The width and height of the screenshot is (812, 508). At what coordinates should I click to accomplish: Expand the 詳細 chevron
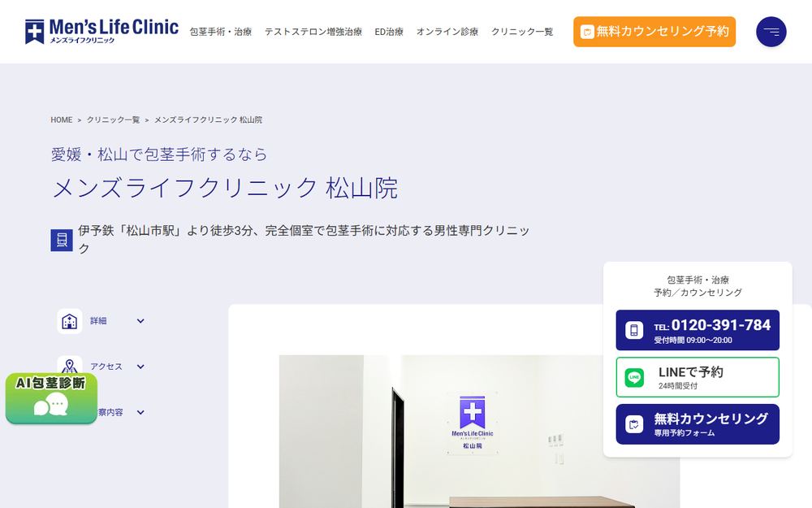coord(140,321)
